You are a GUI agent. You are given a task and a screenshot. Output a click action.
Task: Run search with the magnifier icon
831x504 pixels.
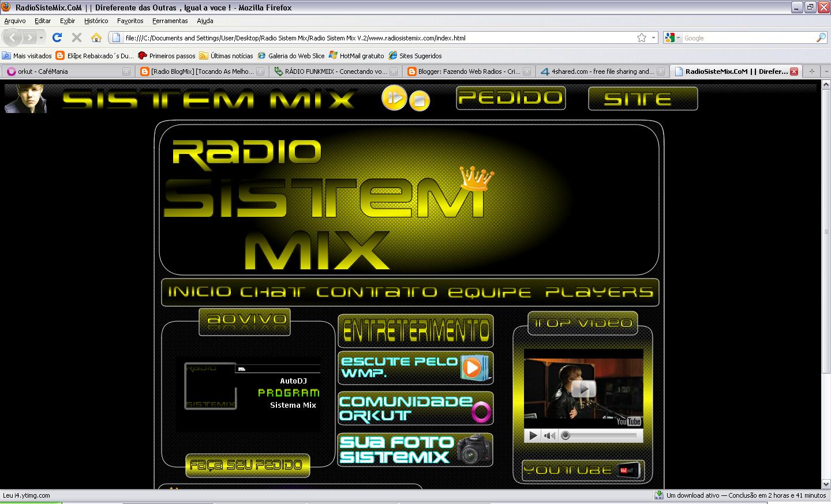pyautogui.click(x=821, y=37)
